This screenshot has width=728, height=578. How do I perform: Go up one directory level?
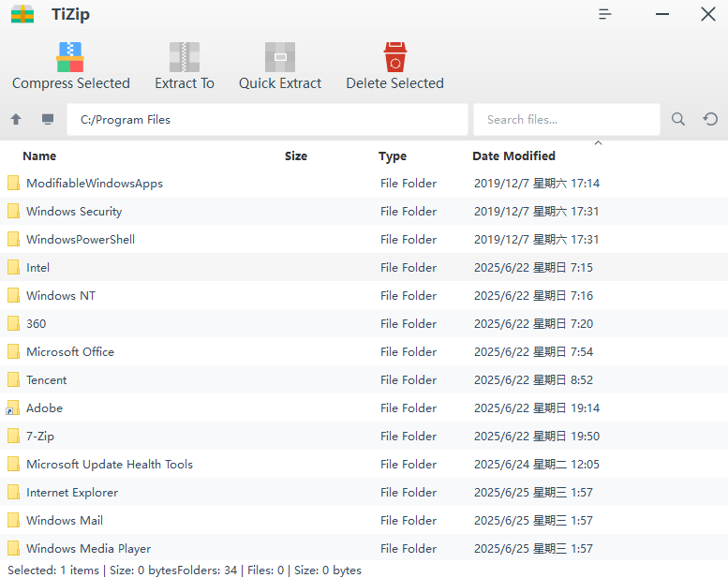[x=16, y=119]
